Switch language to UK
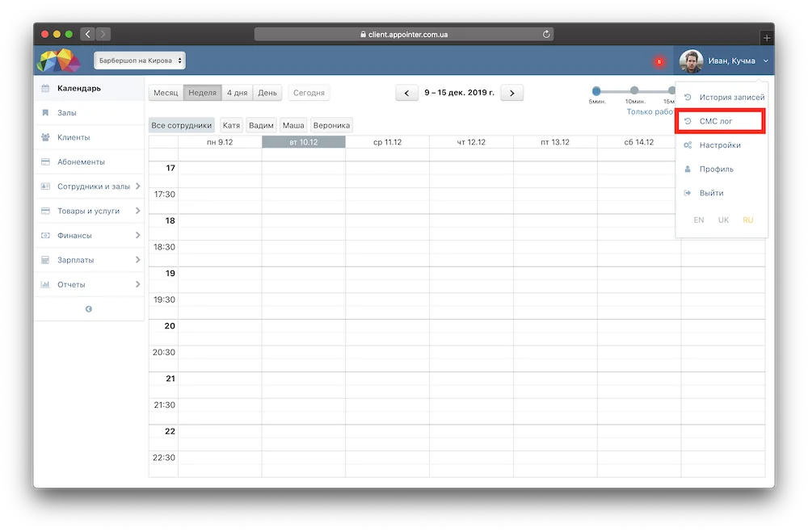This screenshot has width=808, height=532. coord(723,220)
